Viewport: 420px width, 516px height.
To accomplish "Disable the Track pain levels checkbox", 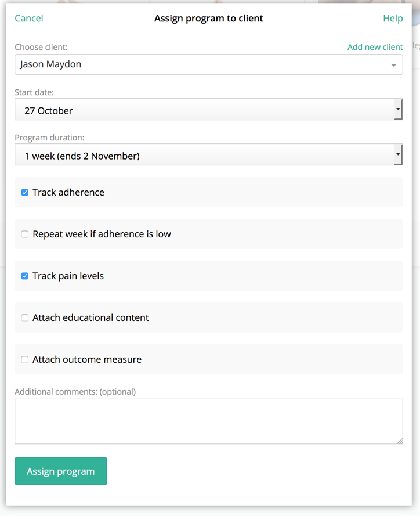I will pyautogui.click(x=24, y=276).
